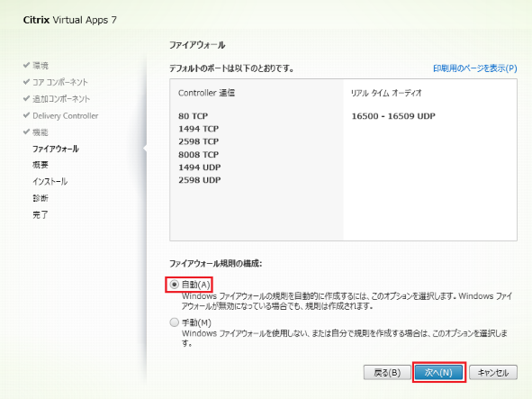Click the ファイアウォール page heading
The height and width of the screenshot is (399, 532).
[x=197, y=45]
